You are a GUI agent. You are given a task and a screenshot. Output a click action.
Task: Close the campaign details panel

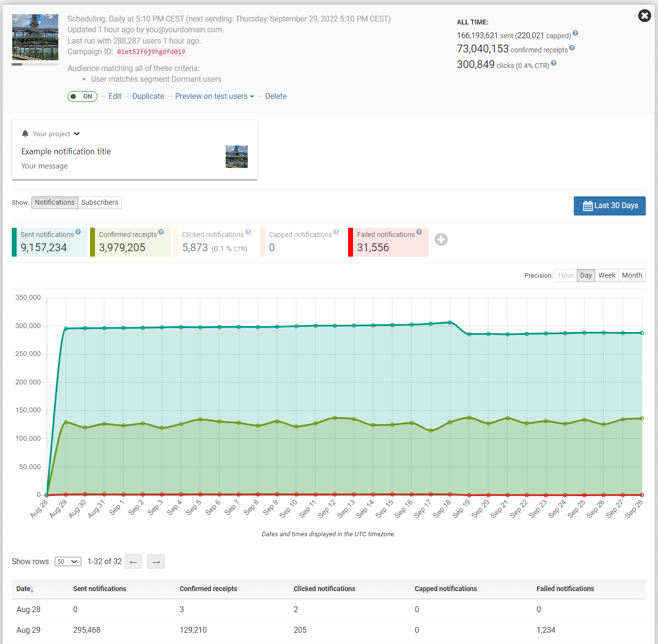click(644, 16)
